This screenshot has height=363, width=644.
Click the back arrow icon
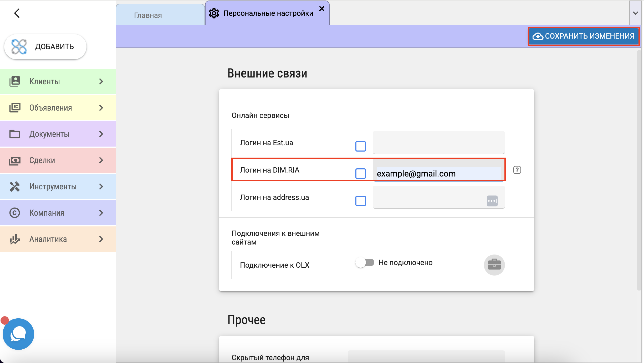17,13
